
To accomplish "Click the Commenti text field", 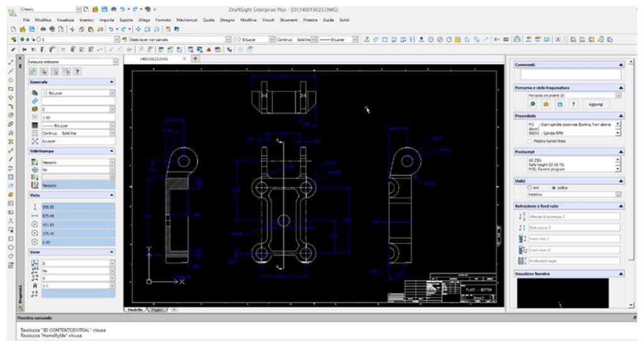I will pyautogui.click(x=570, y=75).
